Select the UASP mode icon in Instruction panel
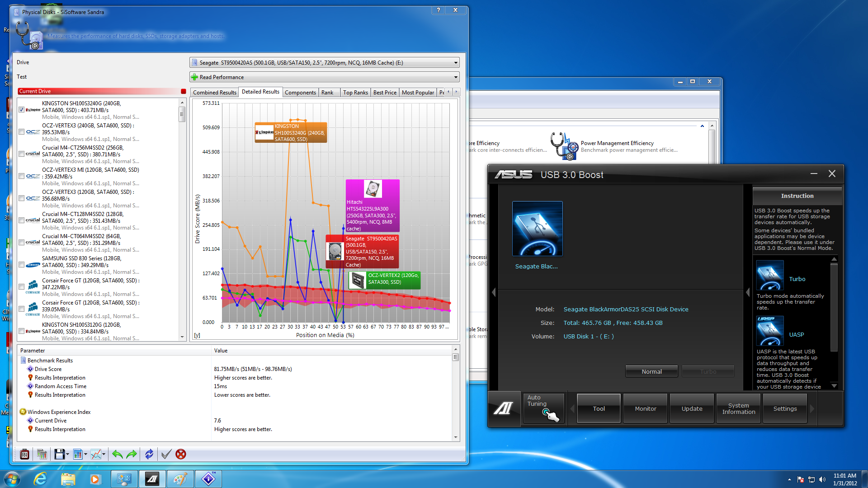Screen dimensions: 868x488 (x=770, y=331)
